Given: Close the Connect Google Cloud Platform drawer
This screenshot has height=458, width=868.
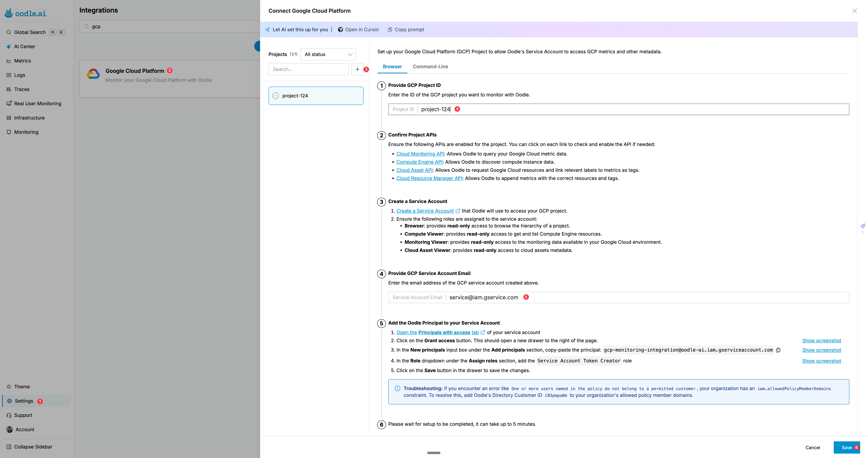Looking at the screenshot, I should (x=855, y=11).
